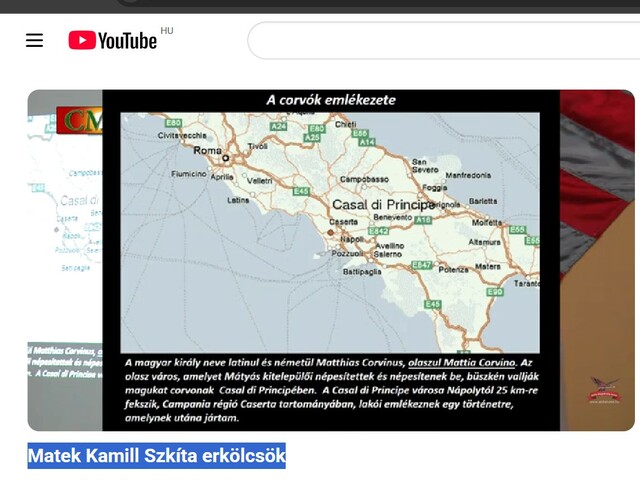This screenshot has height=480, width=640.
Task: Click the YouTube logo to go home
Action: [x=113, y=41]
